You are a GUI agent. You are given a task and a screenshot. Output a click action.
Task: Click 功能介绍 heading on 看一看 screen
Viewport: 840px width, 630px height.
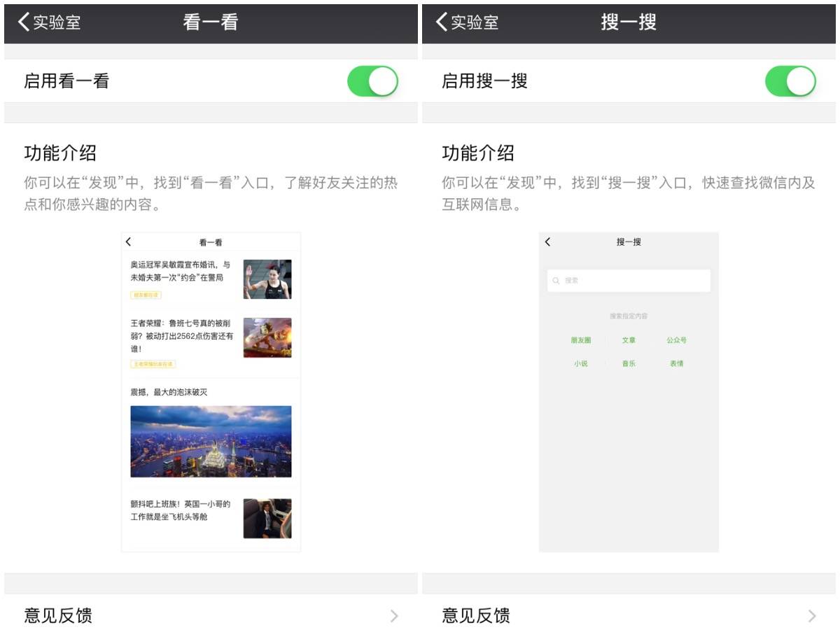click(x=60, y=153)
